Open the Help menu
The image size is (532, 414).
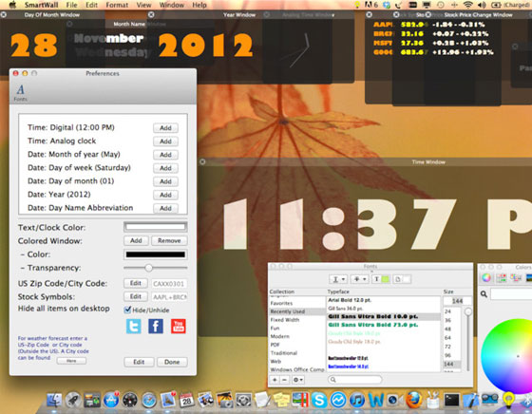tap(199, 5)
